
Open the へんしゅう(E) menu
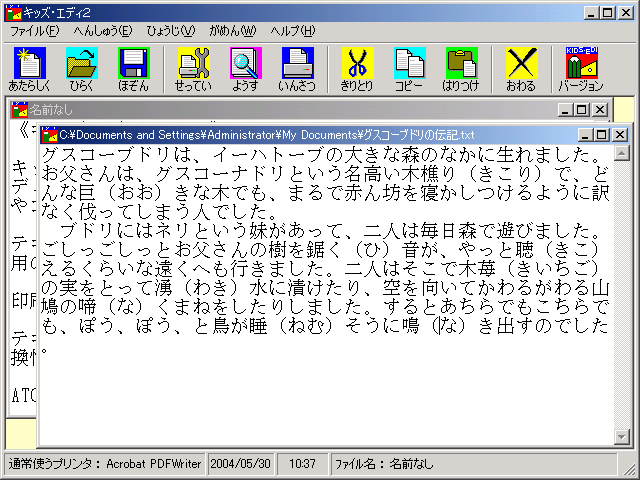click(103, 31)
